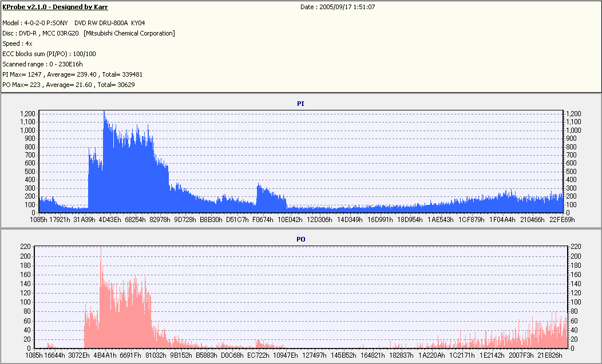This screenshot has width=602, height=364.
Task: Click the '220' label on PO left axis
Action: [25, 247]
